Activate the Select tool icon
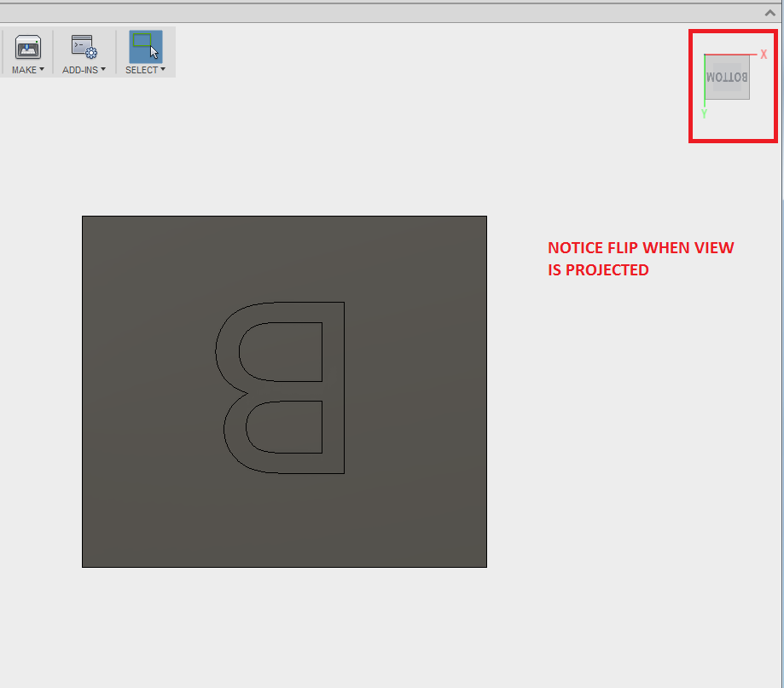The height and width of the screenshot is (688, 784). click(146, 47)
